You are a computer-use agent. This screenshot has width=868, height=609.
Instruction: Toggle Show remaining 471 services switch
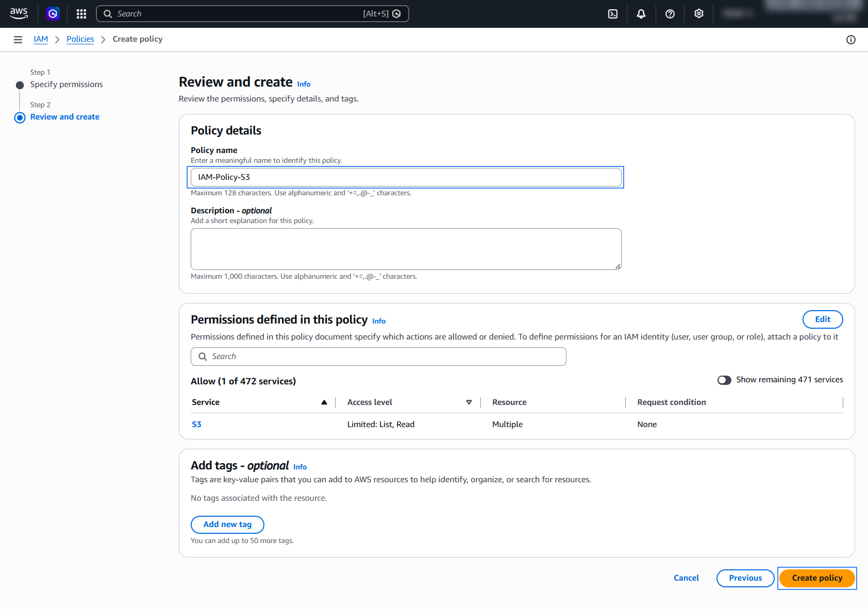[724, 380]
